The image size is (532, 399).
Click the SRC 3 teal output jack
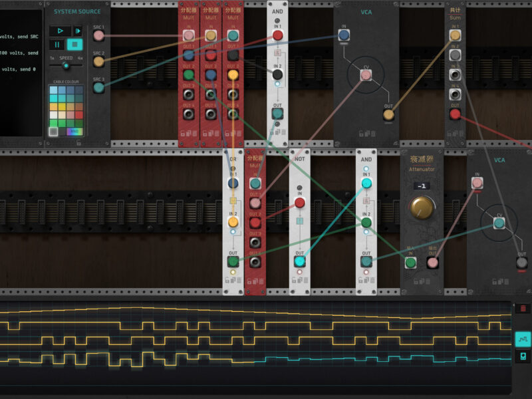point(98,86)
